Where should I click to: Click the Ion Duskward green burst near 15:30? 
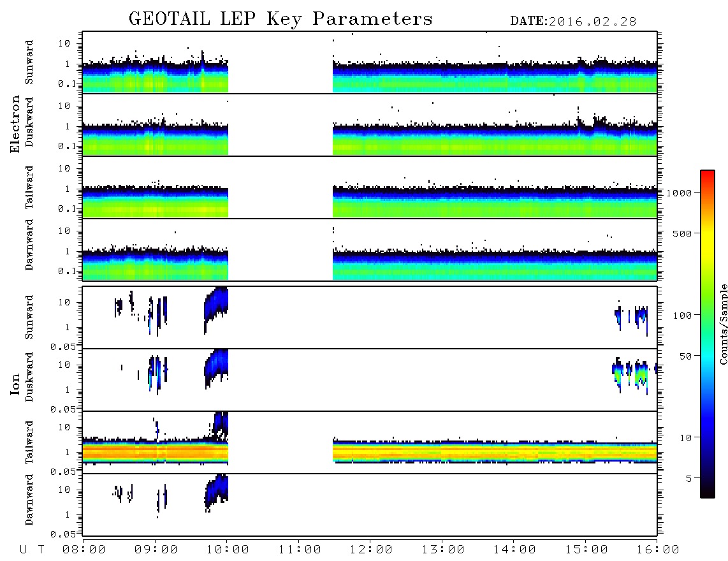pyautogui.click(x=618, y=374)
